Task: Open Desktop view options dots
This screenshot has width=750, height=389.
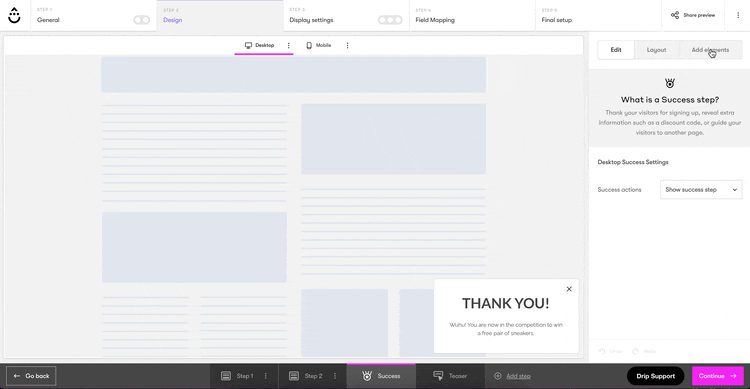Action: tap(288, 45)
